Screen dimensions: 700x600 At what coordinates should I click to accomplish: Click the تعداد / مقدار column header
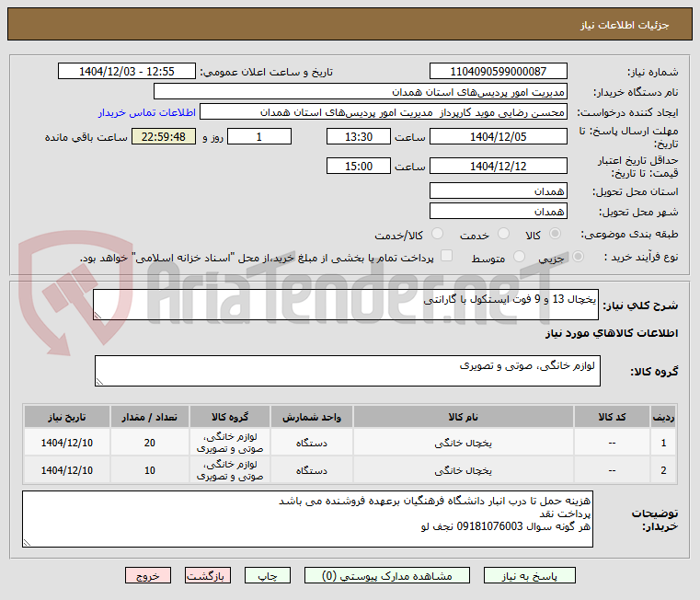[150, 417]
